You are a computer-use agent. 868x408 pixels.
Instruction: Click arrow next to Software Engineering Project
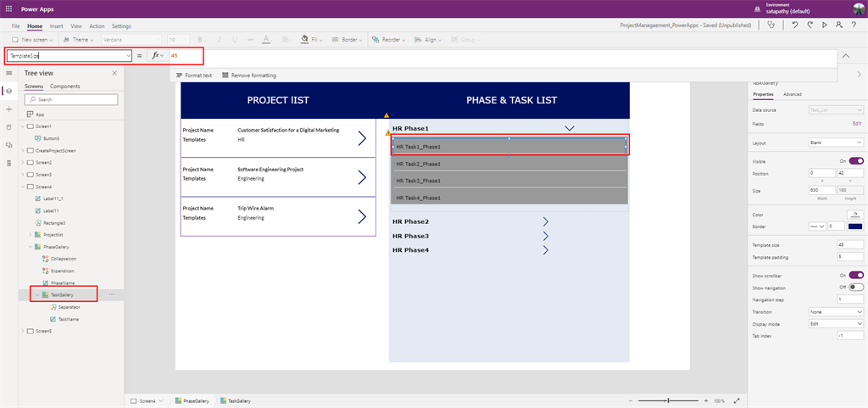coord(362,177)
